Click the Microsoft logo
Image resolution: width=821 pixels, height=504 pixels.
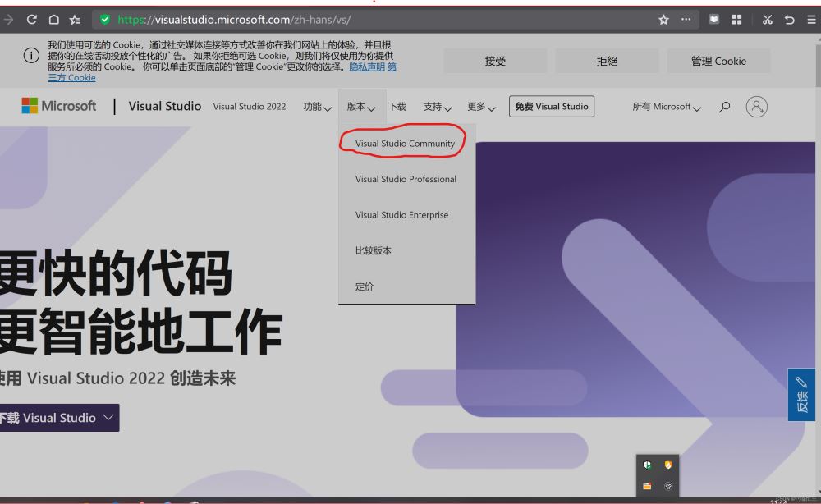[58, 106]
